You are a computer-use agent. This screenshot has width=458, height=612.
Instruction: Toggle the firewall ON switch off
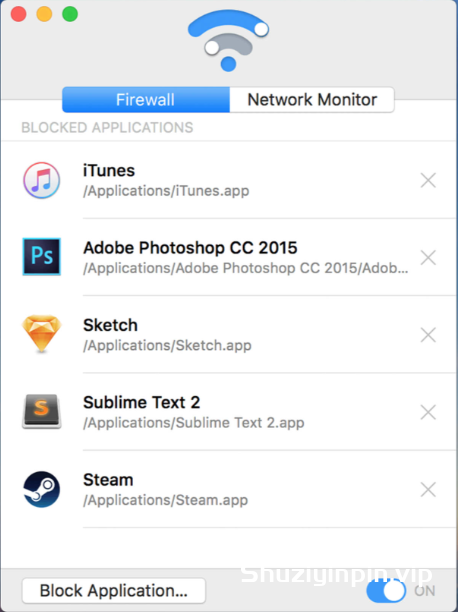pos(386,591)
